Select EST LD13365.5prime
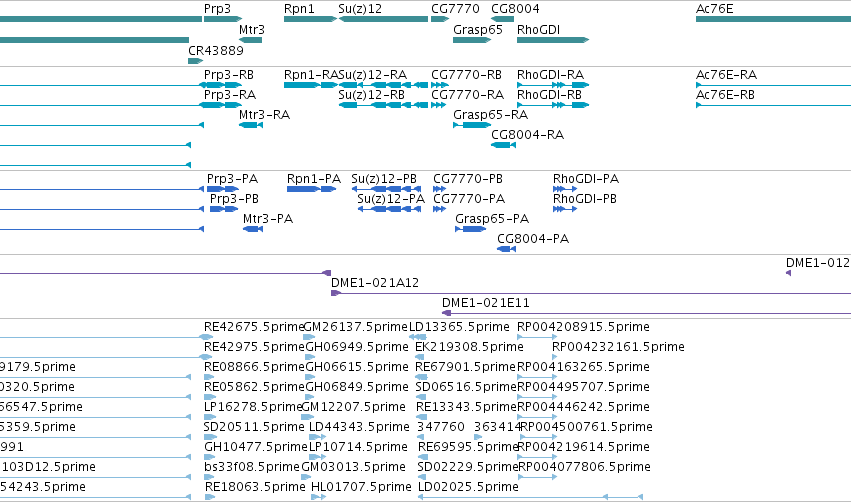This screenshot has height=502, width=851. coord(459,327)
